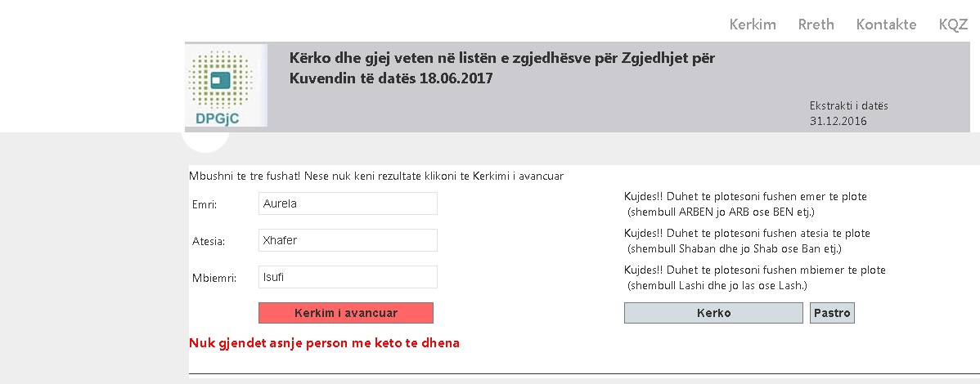
Task: Click the Ekstrakti i datës 31.12.2016 text
Action: tap(848, 114)
